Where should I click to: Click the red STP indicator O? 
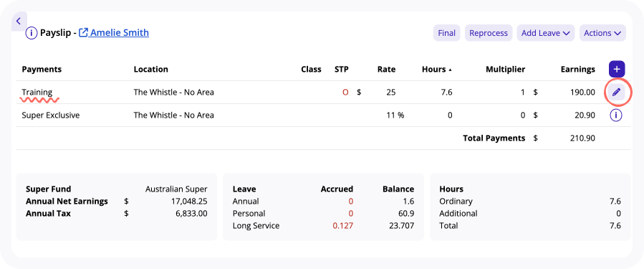345,93
